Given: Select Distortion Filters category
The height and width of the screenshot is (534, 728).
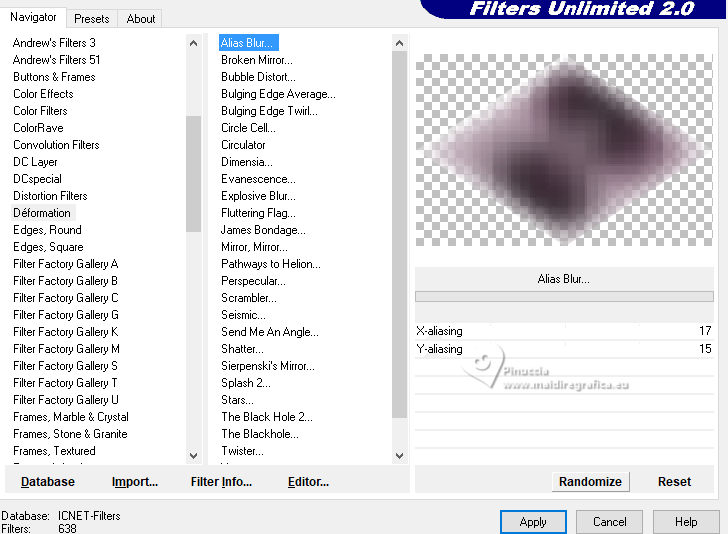Looking at the screenshot, I should coord(50,196).
